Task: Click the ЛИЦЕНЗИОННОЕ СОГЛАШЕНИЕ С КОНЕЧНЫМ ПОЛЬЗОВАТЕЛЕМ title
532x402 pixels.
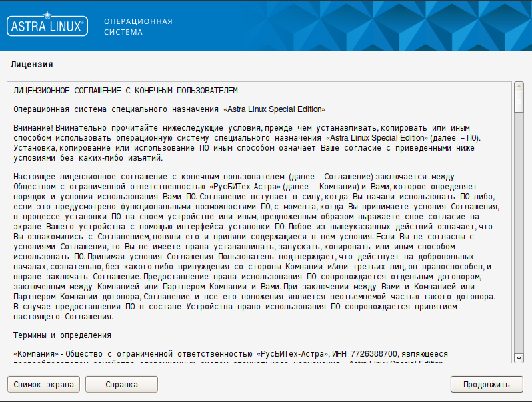Action: (125, 91)
